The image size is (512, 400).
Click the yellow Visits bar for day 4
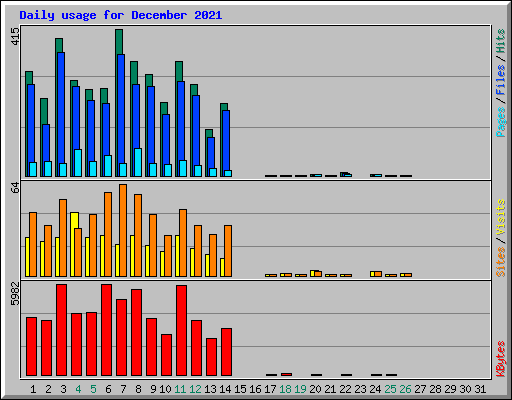(75, 220)
